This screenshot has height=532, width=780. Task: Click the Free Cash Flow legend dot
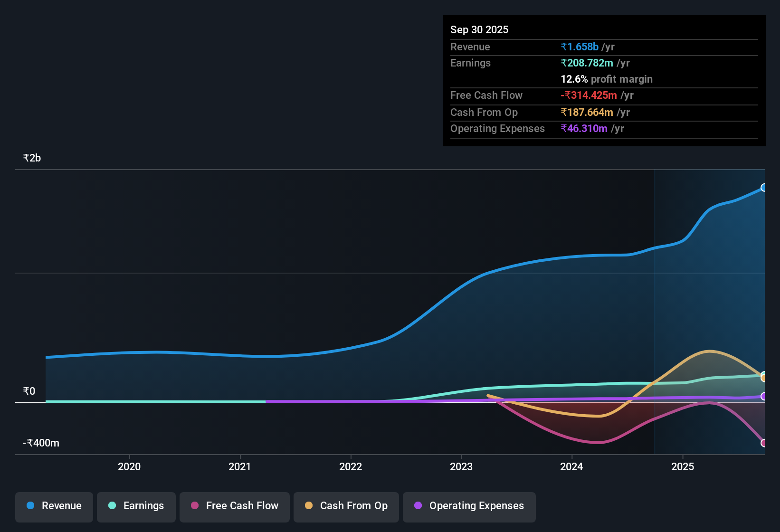194,506
